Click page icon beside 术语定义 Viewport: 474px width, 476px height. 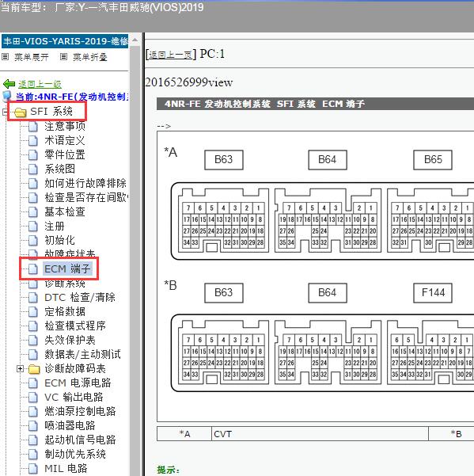pyautogui.click(x=32, y=140)
